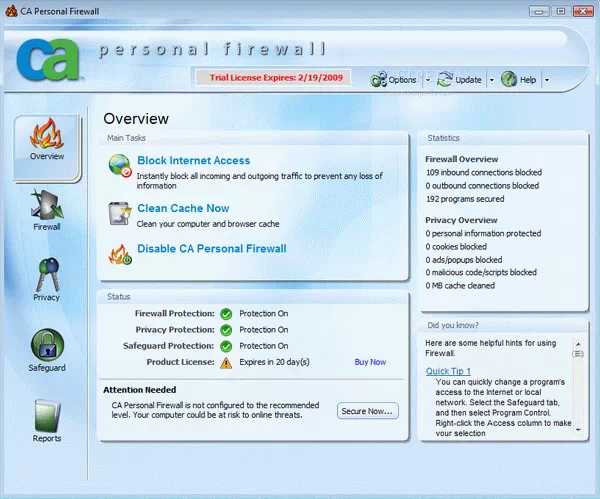
Task: Click the green check next to Firewall Protection
Action: point(226,314)
